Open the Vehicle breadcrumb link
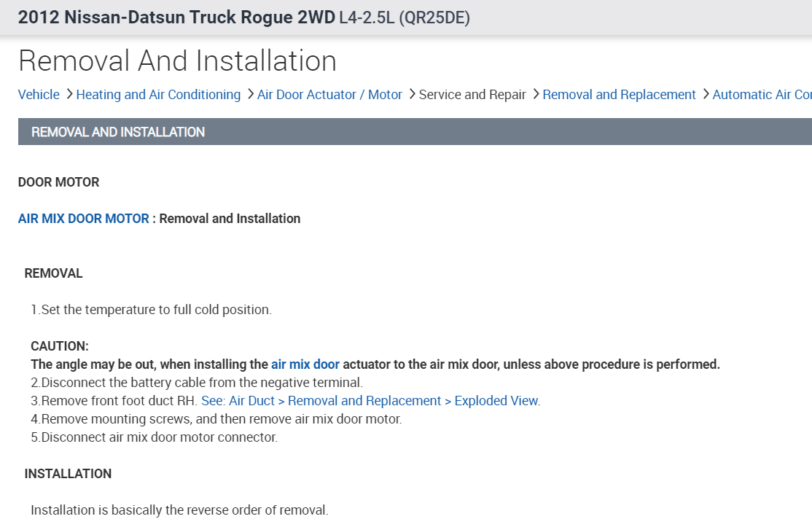812x527 pixels. (39, 95)
